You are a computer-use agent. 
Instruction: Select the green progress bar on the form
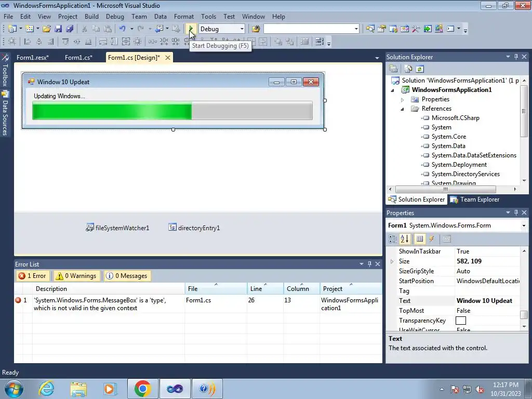(172, 111)
